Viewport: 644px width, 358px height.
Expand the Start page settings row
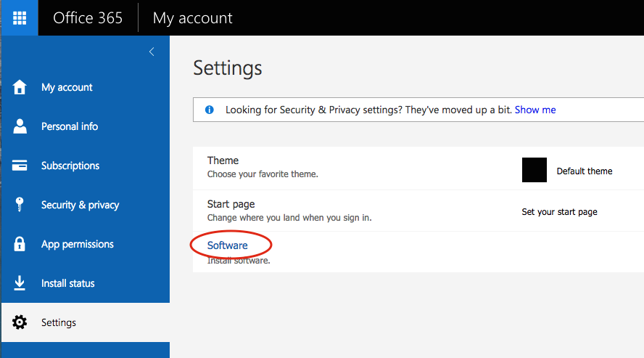click(418, 211)
